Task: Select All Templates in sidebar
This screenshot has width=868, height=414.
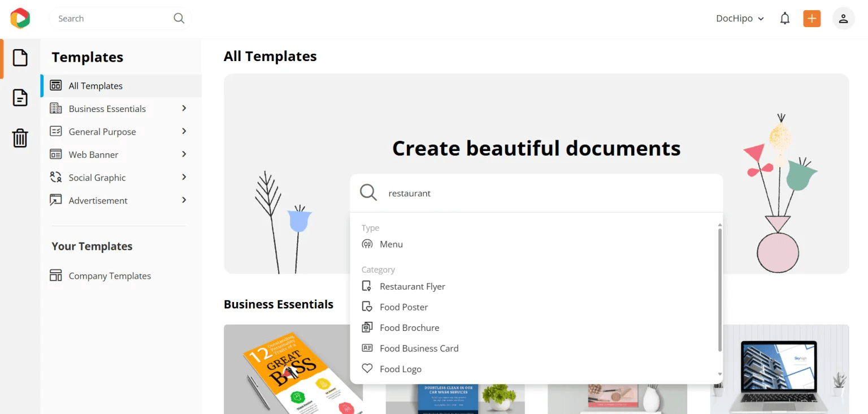Action: coord(96,86)
